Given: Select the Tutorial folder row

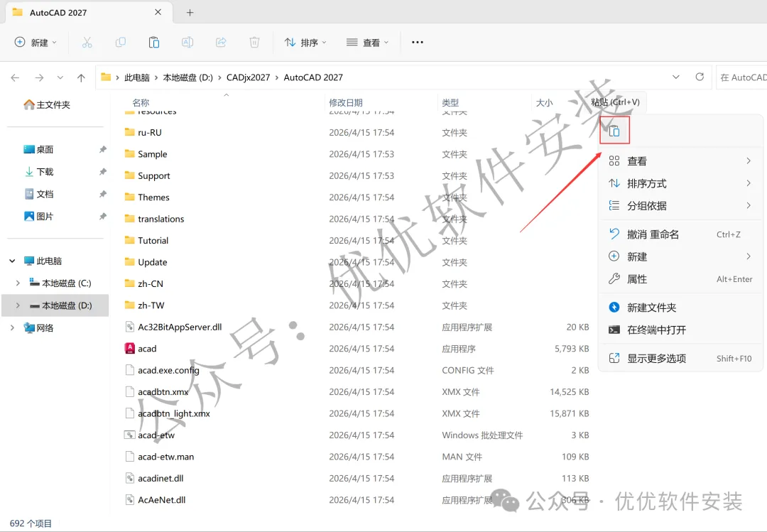Looking at the screenshot, I should coord(357,240).
